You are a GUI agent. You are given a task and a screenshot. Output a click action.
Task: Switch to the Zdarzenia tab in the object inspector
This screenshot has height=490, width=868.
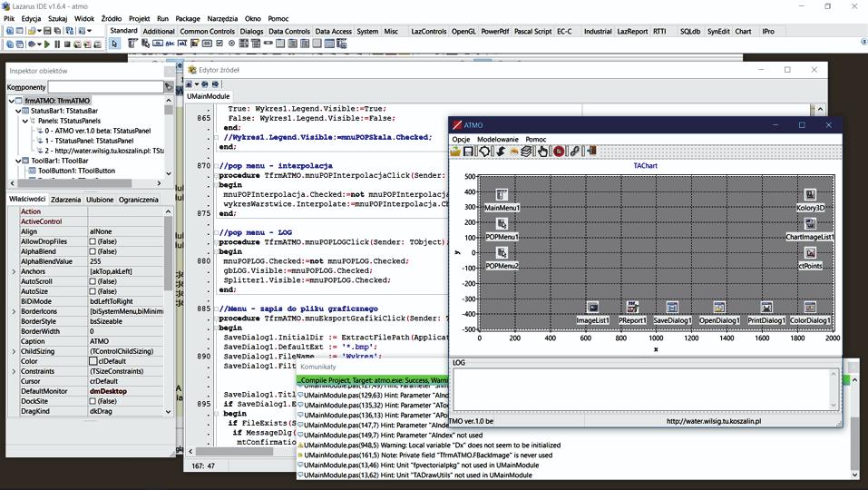pyautogui.click(x=65, y=200)
